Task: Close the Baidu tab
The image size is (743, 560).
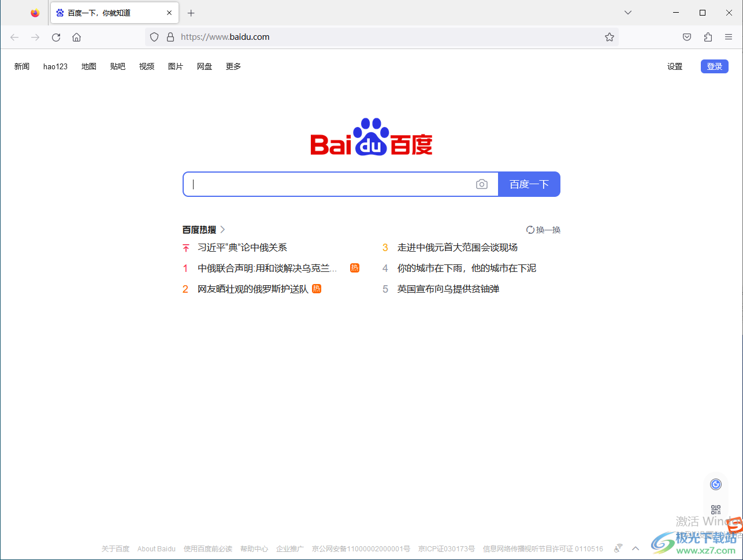Action: click(169, 13)
